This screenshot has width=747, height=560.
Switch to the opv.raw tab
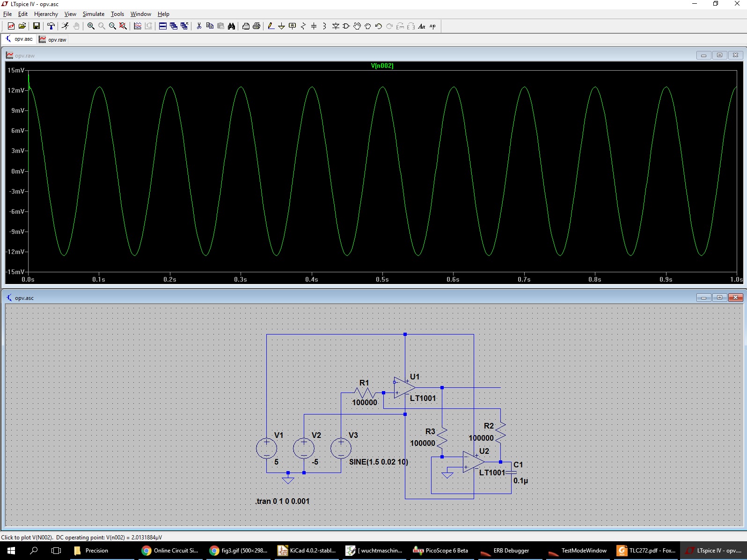click(52, 40)
